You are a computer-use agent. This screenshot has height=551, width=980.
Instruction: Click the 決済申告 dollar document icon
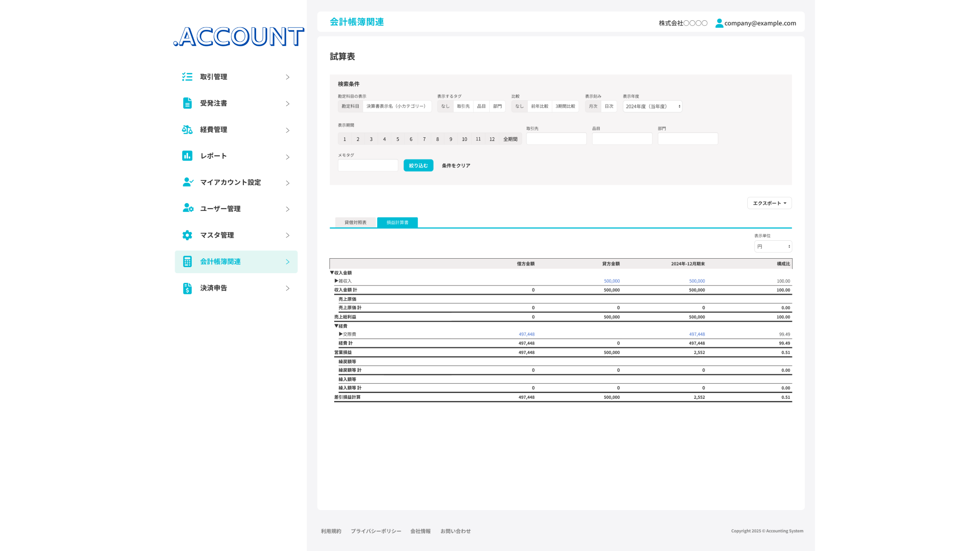pyautogui.click(x=187, y=288)
